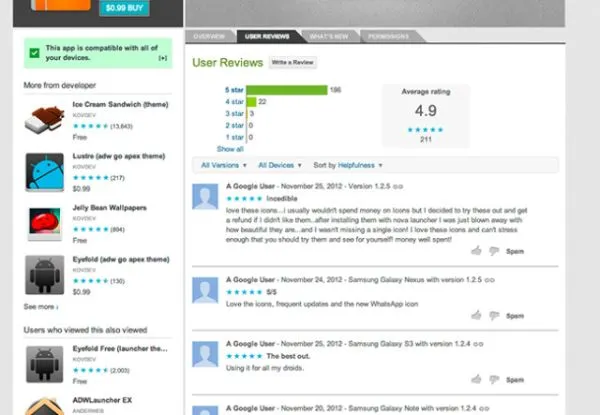The image size is (600, 415).
Task: Mark the '5/5' review as Spam
Action: [515, 316]
